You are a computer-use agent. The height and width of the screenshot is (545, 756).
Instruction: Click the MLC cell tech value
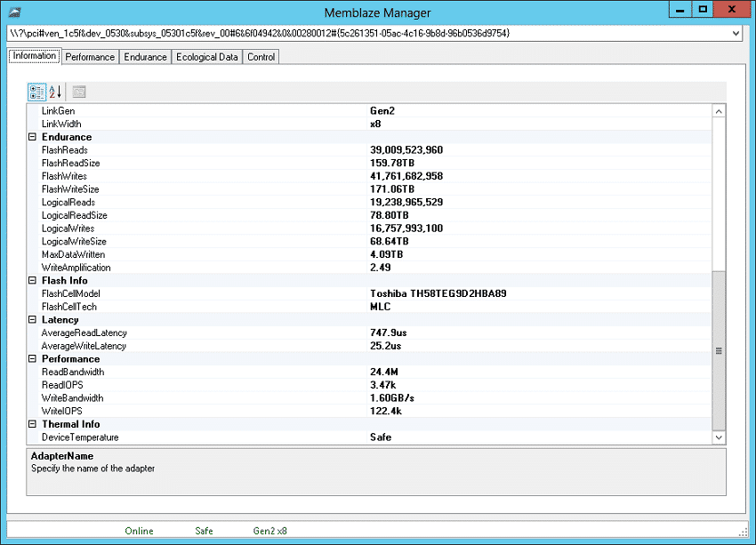pos(381,307)
